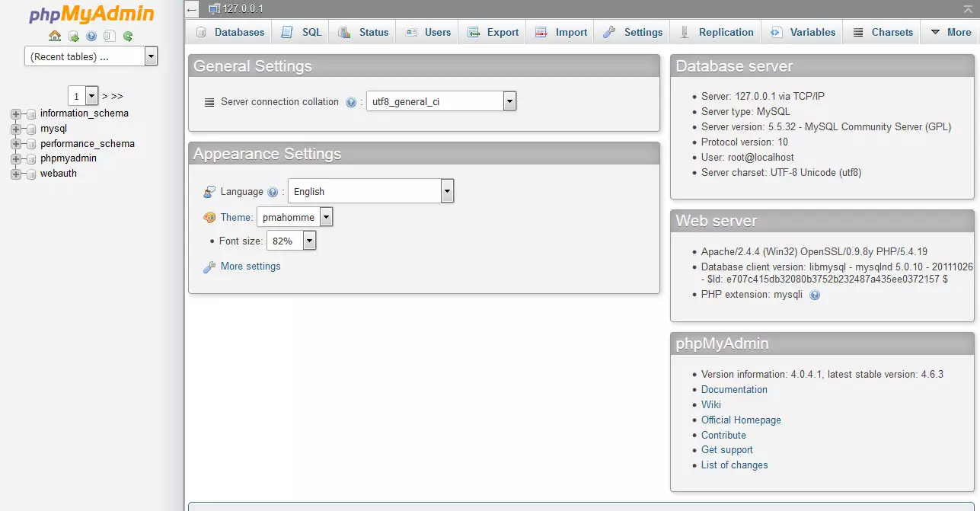Open the Settings tab

pos(633,32)
